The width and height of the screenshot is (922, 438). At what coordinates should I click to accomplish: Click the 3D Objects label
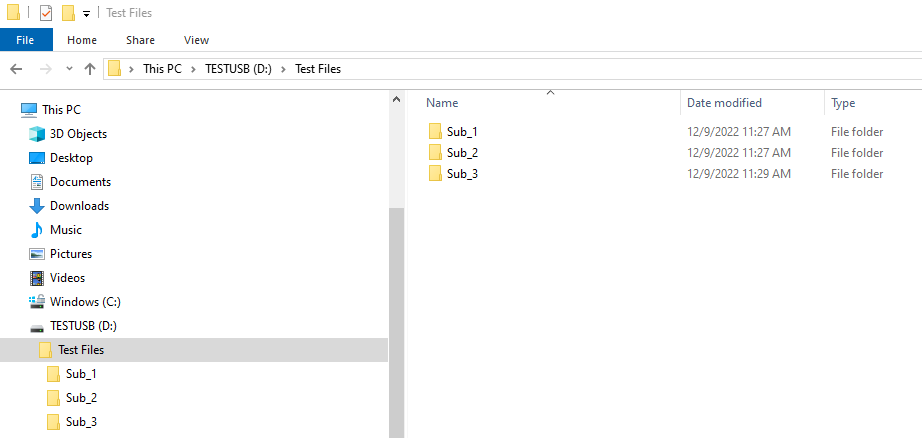(78, 134)
